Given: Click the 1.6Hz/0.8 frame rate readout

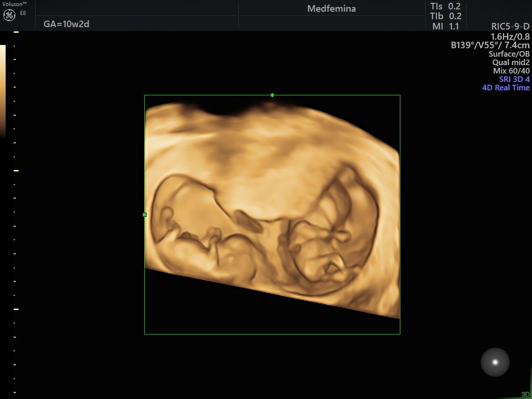Looking at the screenshot, I should 510,36.
